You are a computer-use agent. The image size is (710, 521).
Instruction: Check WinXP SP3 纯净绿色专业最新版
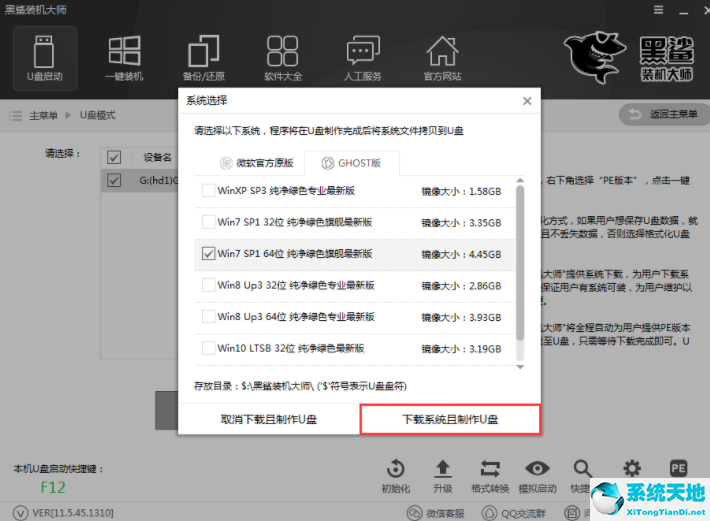click(208, 191)
